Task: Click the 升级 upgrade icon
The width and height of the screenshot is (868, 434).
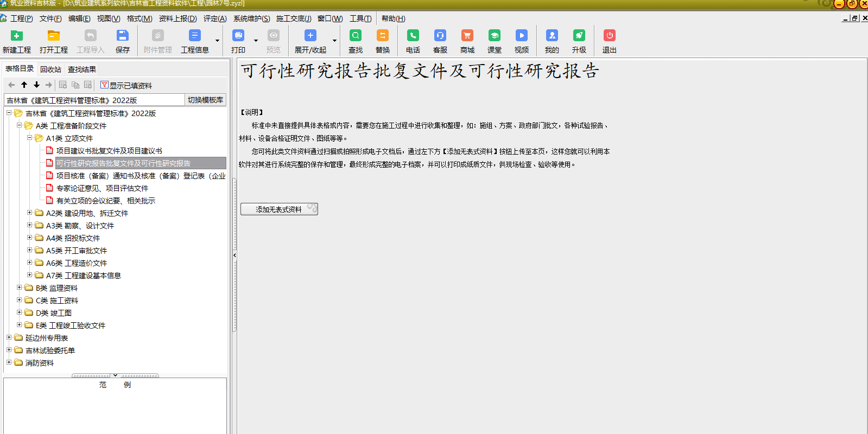Action: pos(579,36)
